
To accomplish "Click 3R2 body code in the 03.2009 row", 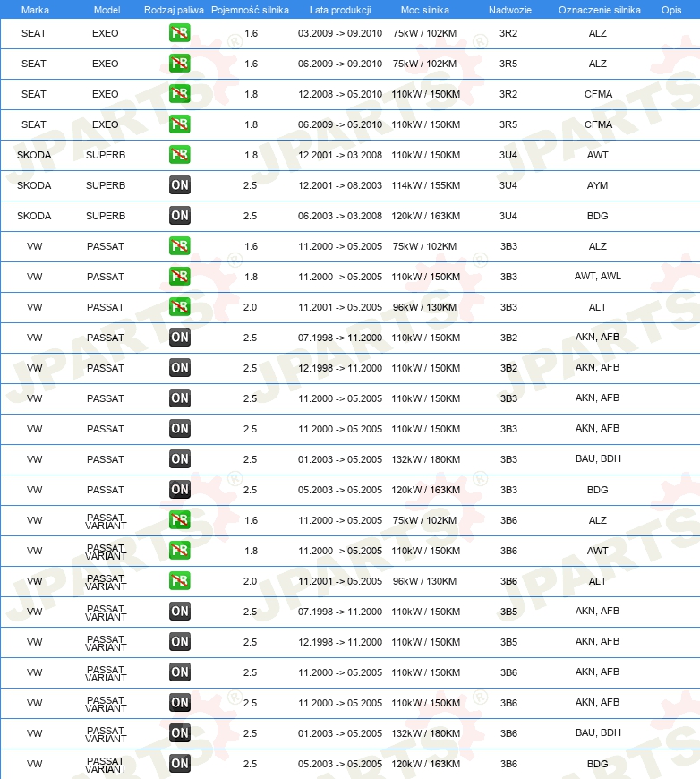I will (x=508, y=33).
